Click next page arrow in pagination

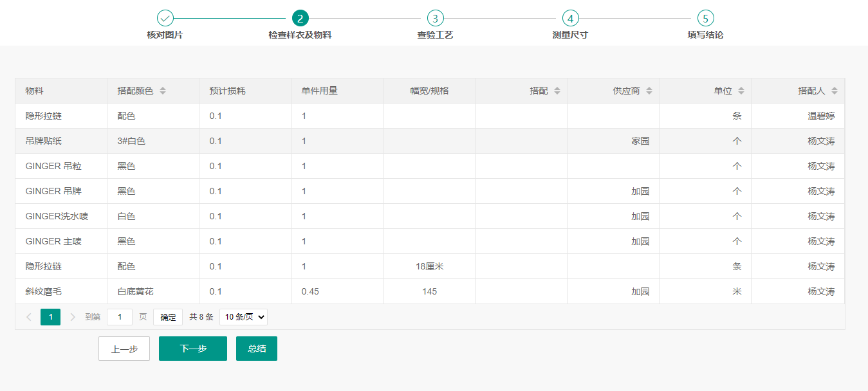pos(73,317)
